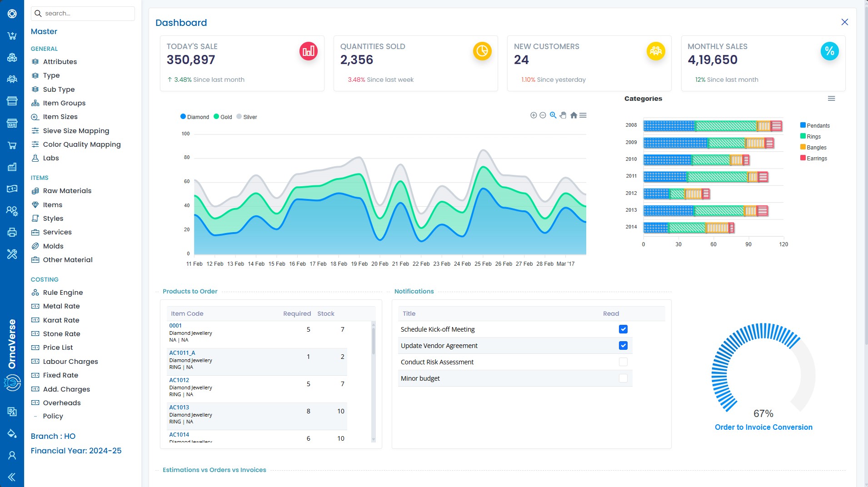Toggle Diamond series in chart legend
Image resolution: width=868 pixels, height=487 pixels.
tap(195, 117)
